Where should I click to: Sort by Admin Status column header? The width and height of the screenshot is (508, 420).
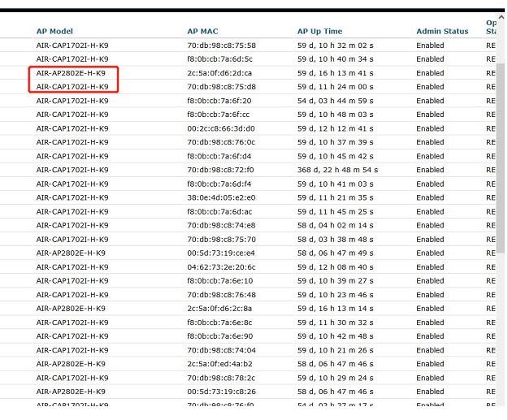pos(442,32)
